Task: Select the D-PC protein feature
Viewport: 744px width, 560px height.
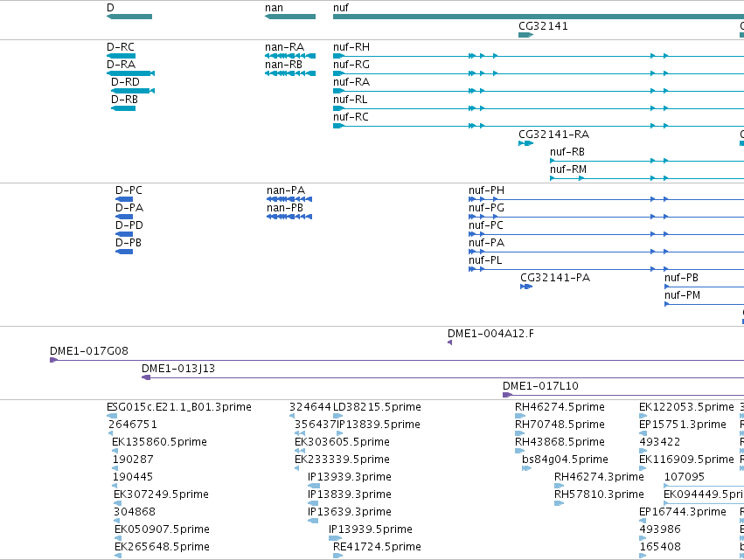Action: (x=124, y=199)
